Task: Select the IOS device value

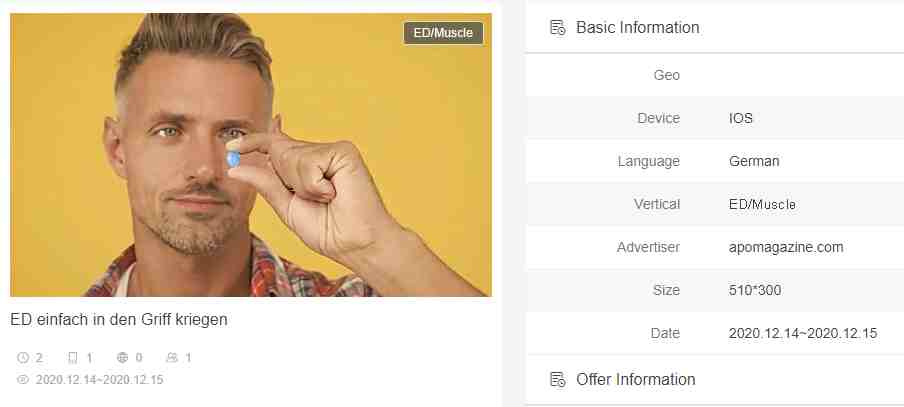Action: click(741, 118)
